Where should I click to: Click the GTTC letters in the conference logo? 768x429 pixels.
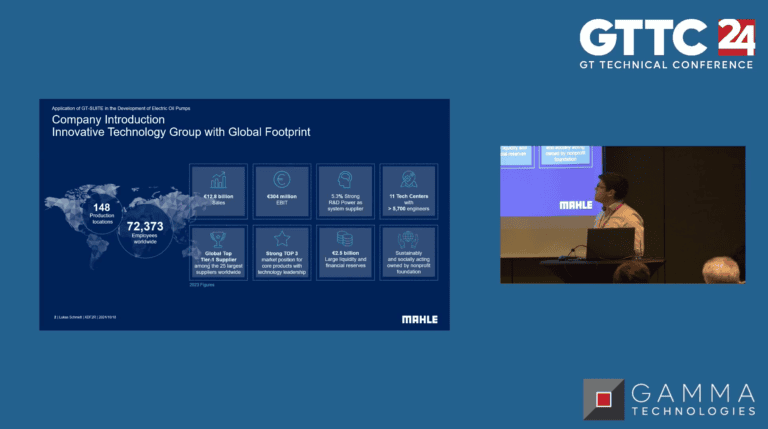pos(643,38)
